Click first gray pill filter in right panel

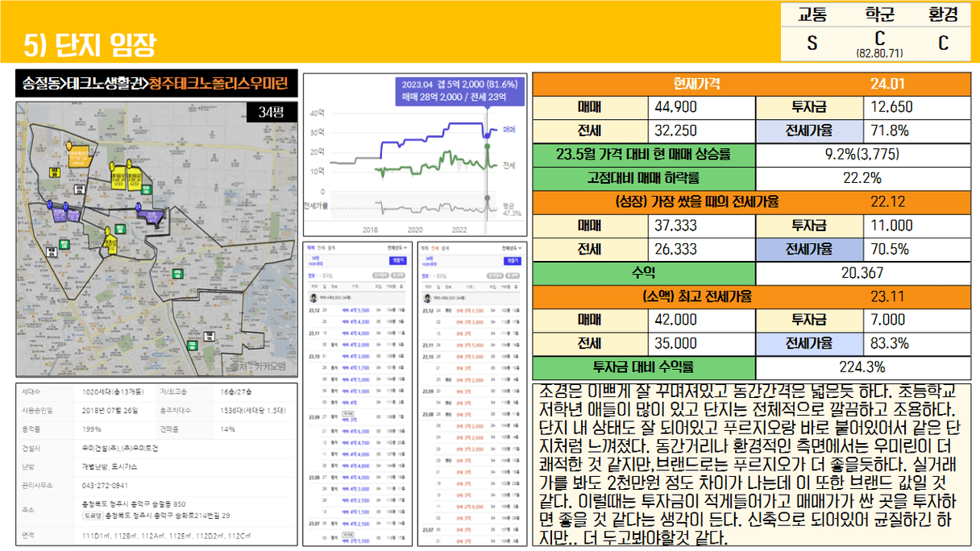click(495, 275)
